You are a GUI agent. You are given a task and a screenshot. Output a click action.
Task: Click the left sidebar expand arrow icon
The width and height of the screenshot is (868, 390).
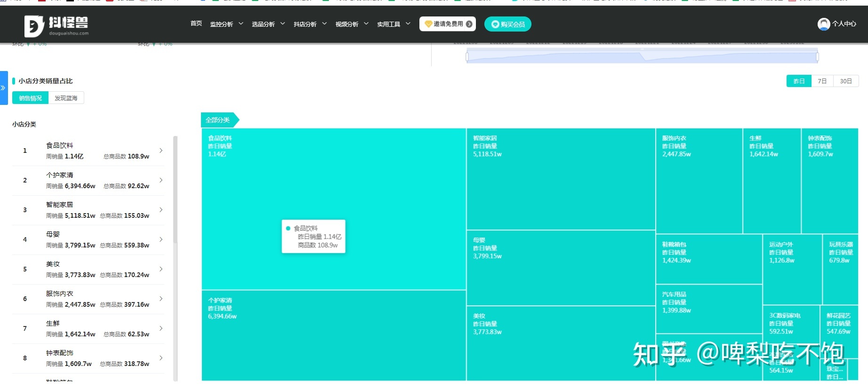3,88
